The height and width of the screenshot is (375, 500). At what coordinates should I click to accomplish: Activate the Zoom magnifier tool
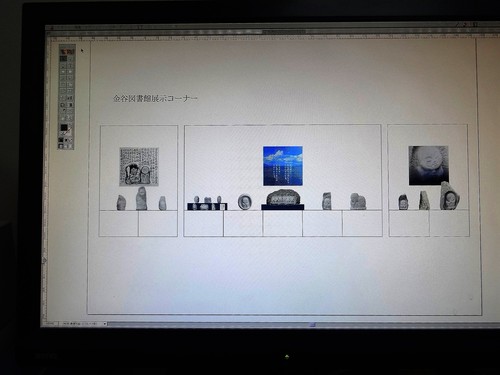pyautogui.click(x=70, y=118)
